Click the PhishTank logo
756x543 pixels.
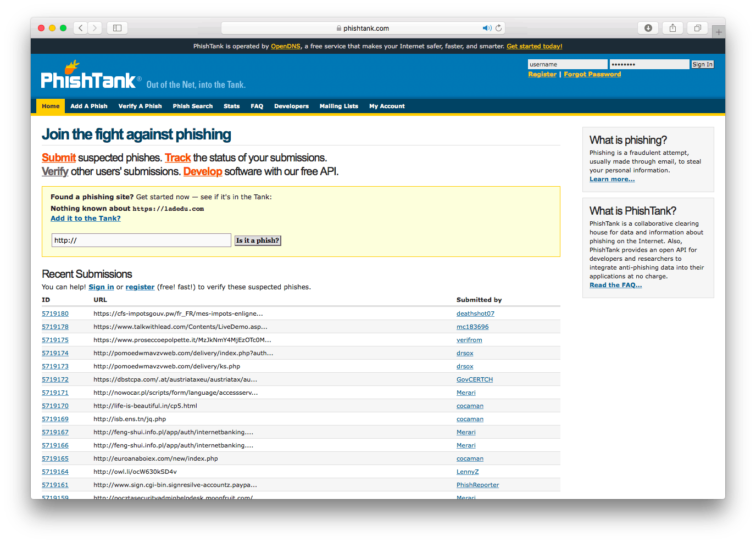click(x=88, y=76)
